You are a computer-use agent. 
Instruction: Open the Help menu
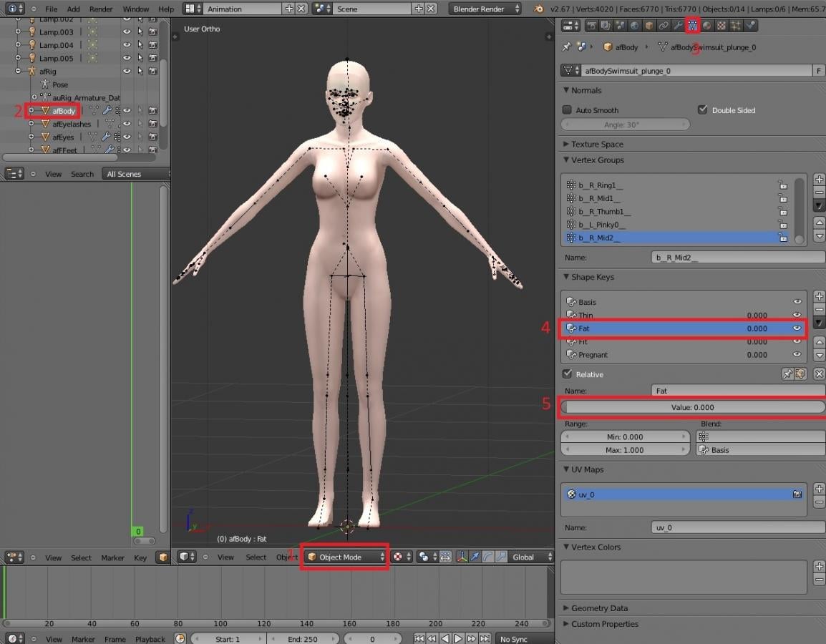(x=166, y=9)
